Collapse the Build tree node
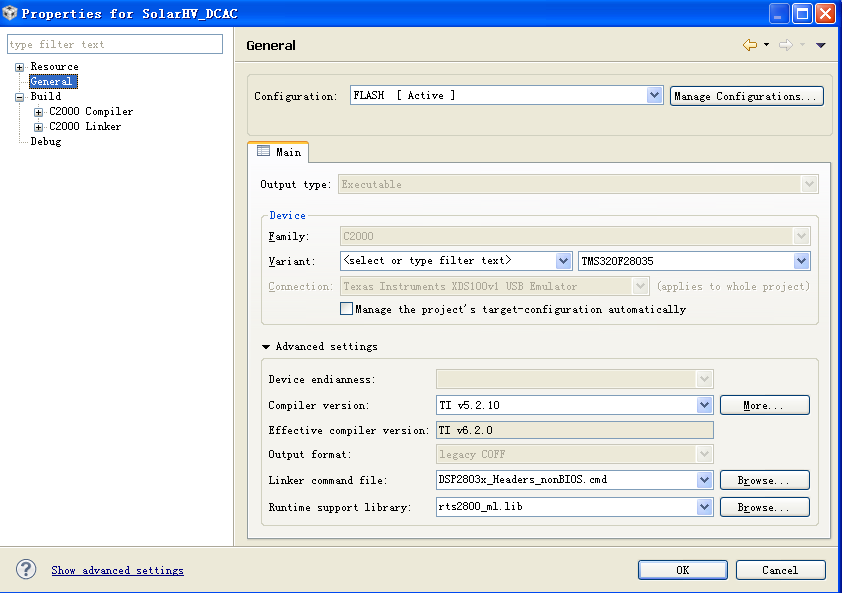Viewport: 842px width, 593px height. (19, 97)
